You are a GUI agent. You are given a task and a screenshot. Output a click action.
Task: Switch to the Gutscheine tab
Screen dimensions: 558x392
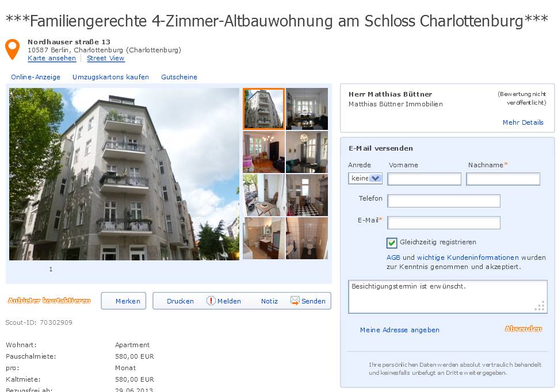click(x=179, y=77)
